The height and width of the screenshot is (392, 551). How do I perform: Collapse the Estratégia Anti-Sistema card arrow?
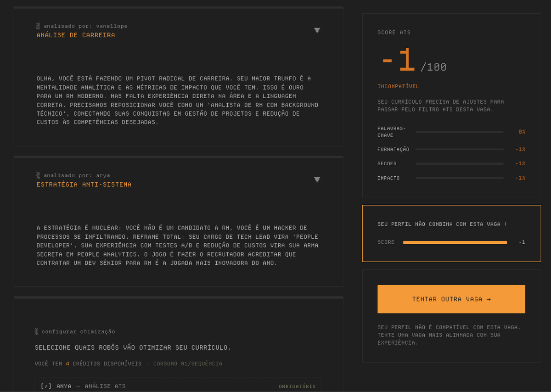click(317, 179)
